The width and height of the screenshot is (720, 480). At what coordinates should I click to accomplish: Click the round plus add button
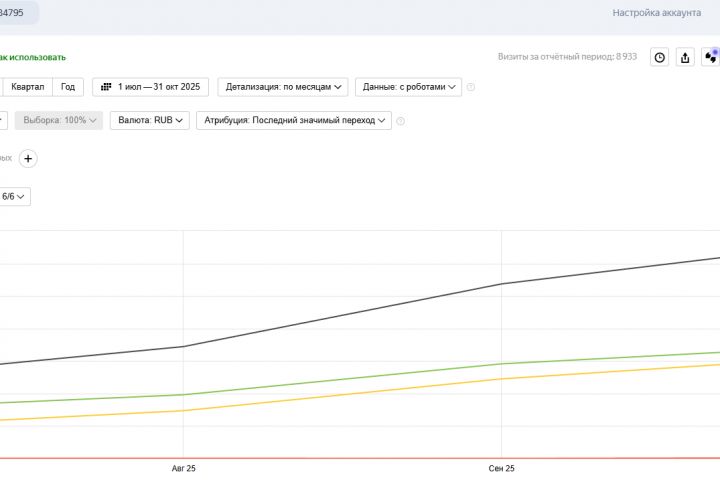coord(29,158)
